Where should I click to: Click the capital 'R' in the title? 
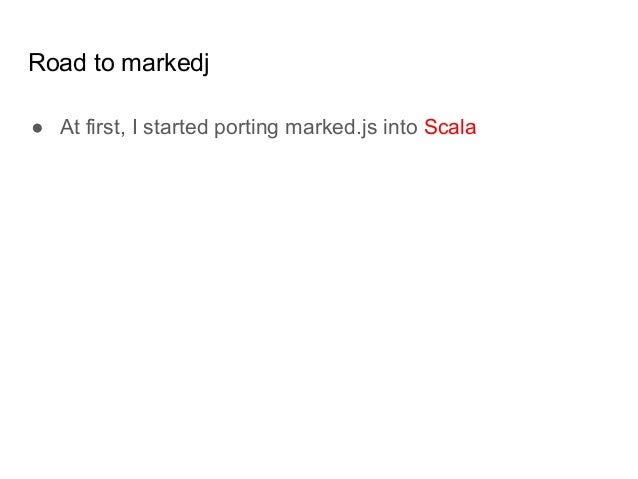36,65
